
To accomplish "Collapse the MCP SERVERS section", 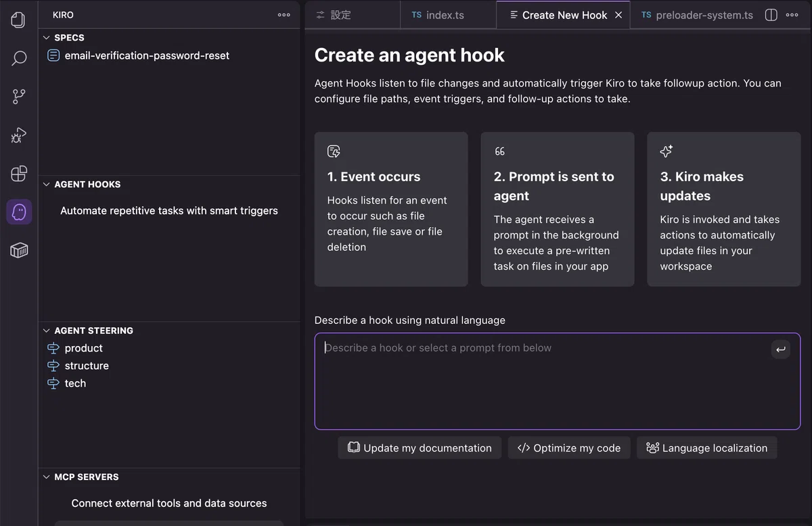I will pyautogui.click(x=47, y=477).
